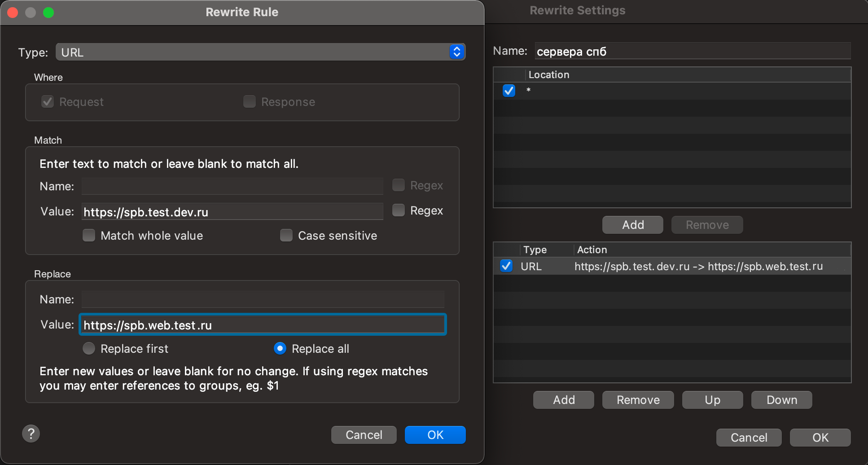
Task: Uncheck the * location checkbox
Action: pos(509,91)
